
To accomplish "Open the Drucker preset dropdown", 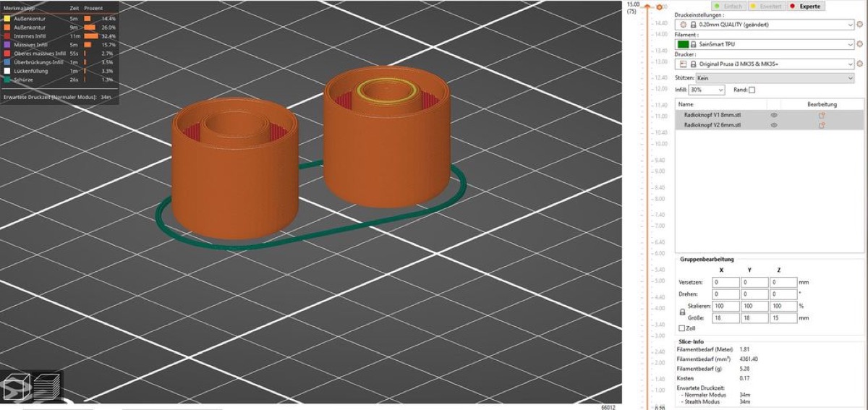I will [765, 64].
